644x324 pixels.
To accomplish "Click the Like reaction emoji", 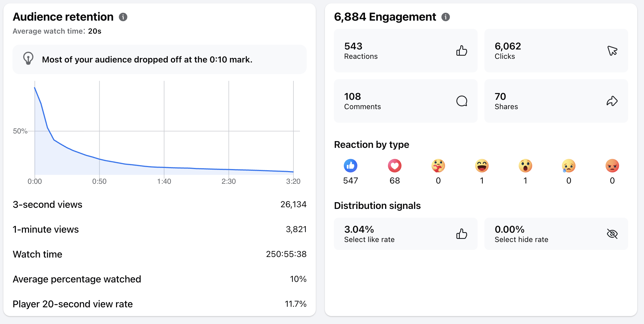I will click(351, 166).
